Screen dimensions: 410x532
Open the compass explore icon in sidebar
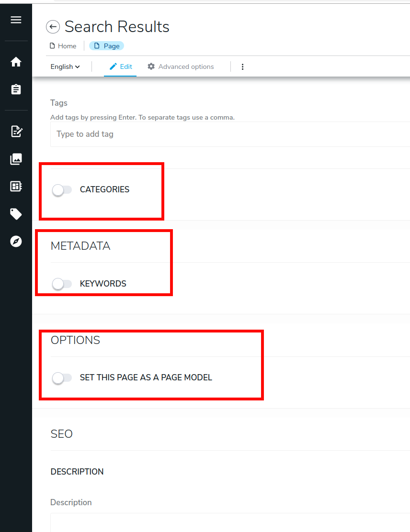[x=16, y=241]
